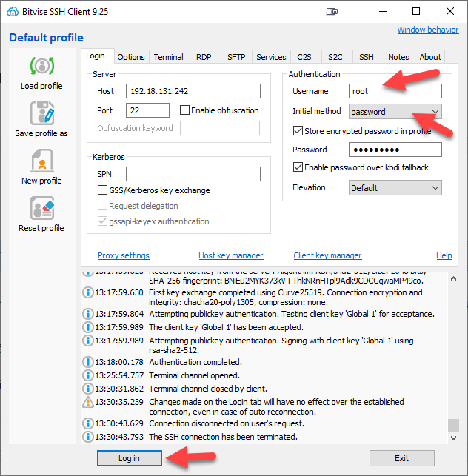Minimize the Bitvise SSH Client window
468x476 pixels.
click(x=383, y=12)
